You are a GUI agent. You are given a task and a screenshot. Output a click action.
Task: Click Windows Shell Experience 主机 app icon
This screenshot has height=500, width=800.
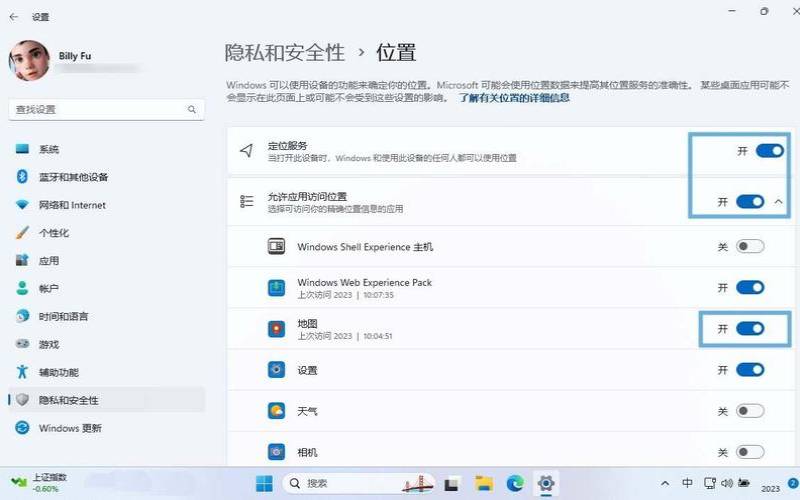(x=277, y=246)
